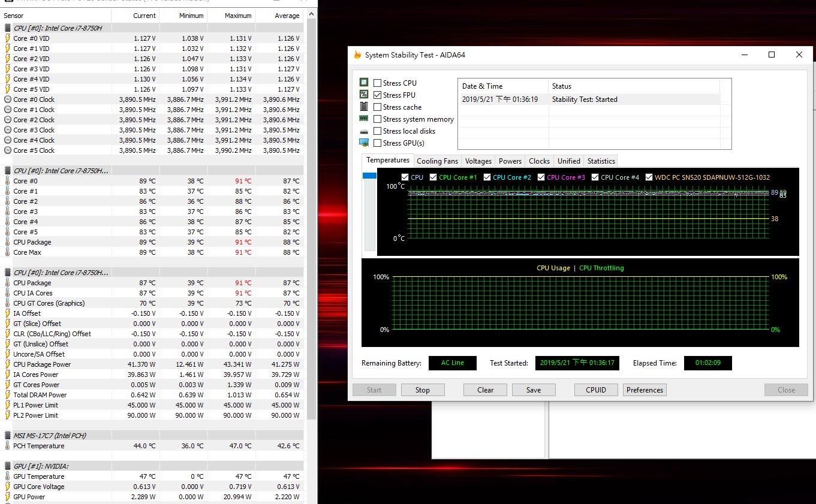This screenshot has width=816, height=504.
Task: Open the Unified tab
Action: pyautogui.click(x=569, y=161)
